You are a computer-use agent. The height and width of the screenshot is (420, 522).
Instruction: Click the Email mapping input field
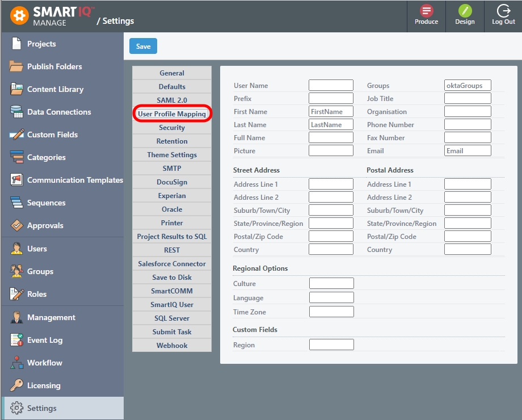pos(468,150)
